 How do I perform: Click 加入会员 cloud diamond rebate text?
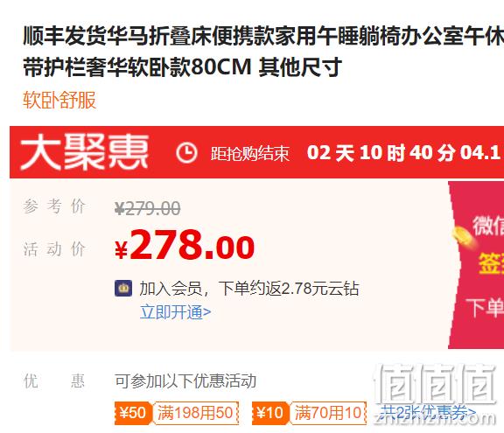tap(249, 288)
